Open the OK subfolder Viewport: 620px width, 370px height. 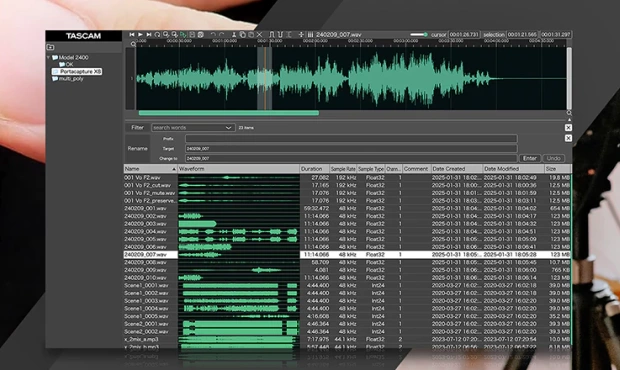click(66, 64)
